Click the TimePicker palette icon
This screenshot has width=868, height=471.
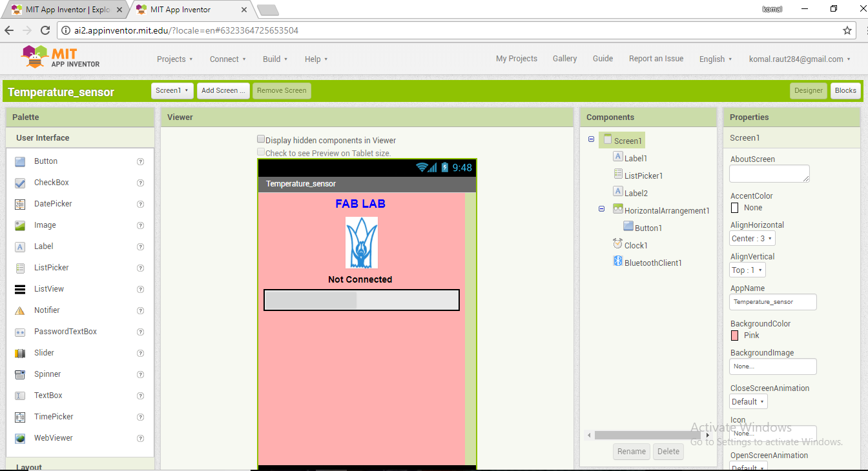tap(20, 417)
